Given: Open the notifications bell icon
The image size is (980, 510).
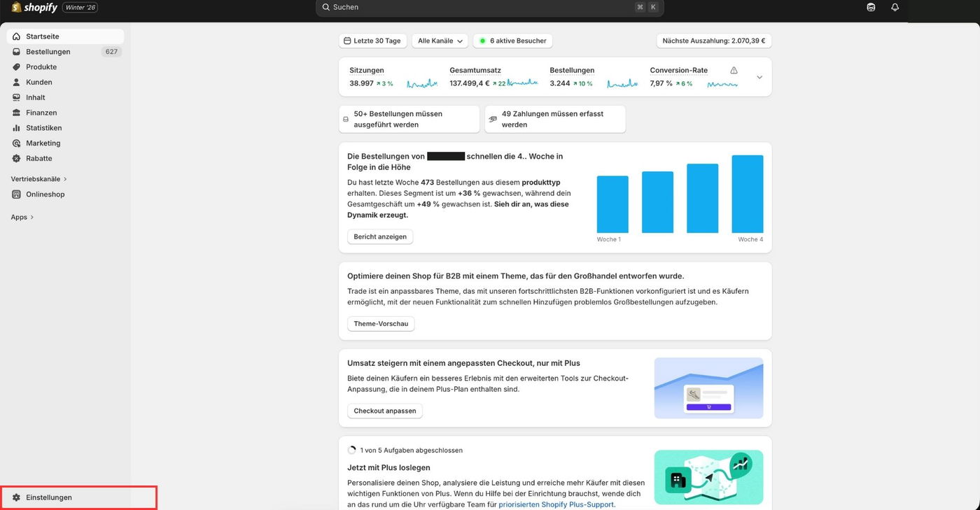Looking at the screenshot, I should (895, 7).
